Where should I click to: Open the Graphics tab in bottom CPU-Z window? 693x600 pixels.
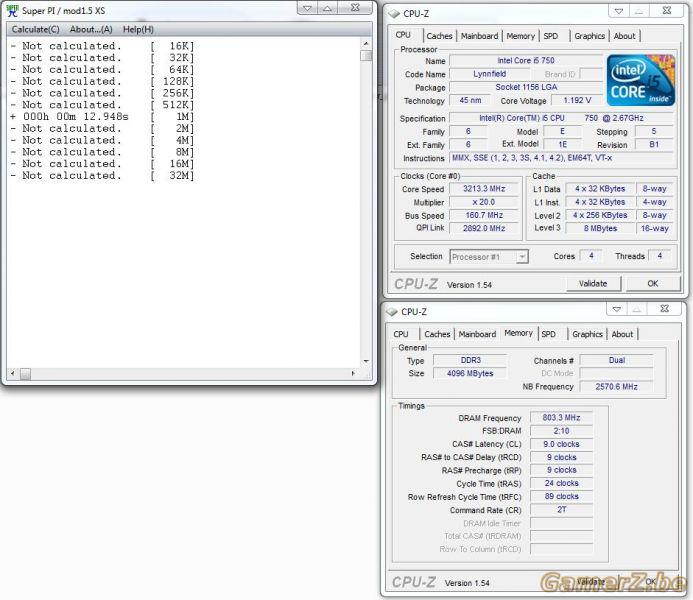coord(587,334)
